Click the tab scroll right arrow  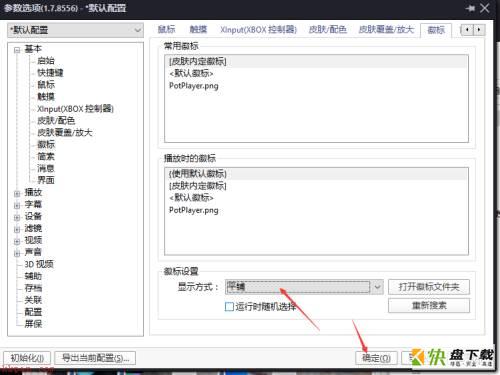click(x=479, y=30)
